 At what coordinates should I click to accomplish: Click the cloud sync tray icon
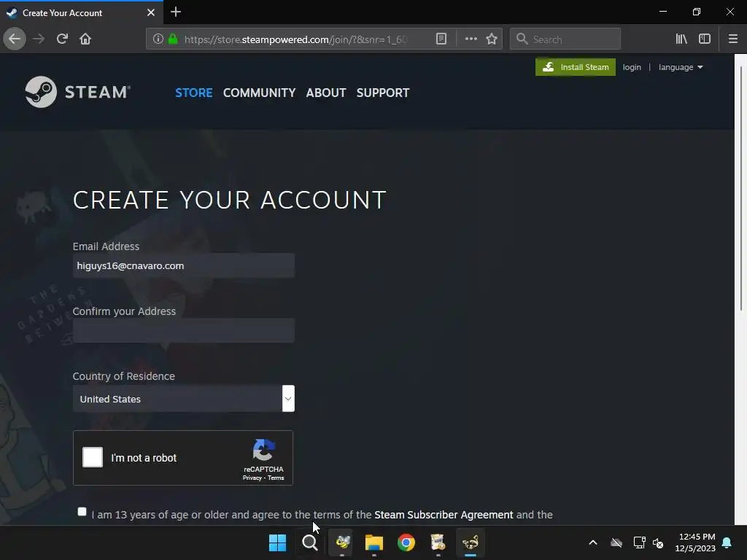pos(616,542)
